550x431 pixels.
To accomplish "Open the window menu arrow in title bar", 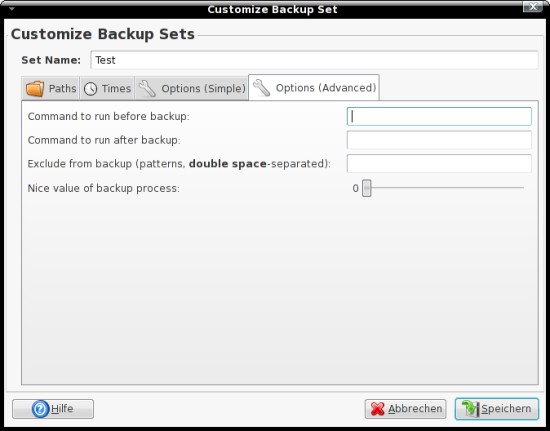I will tap(12, 9).
